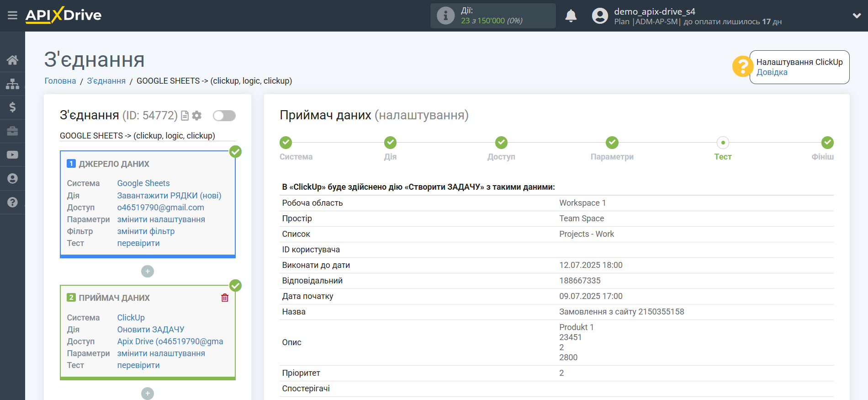Toggle the connection on/off switch
This screenshot has width=868, height=400.
tap(224, 116)
